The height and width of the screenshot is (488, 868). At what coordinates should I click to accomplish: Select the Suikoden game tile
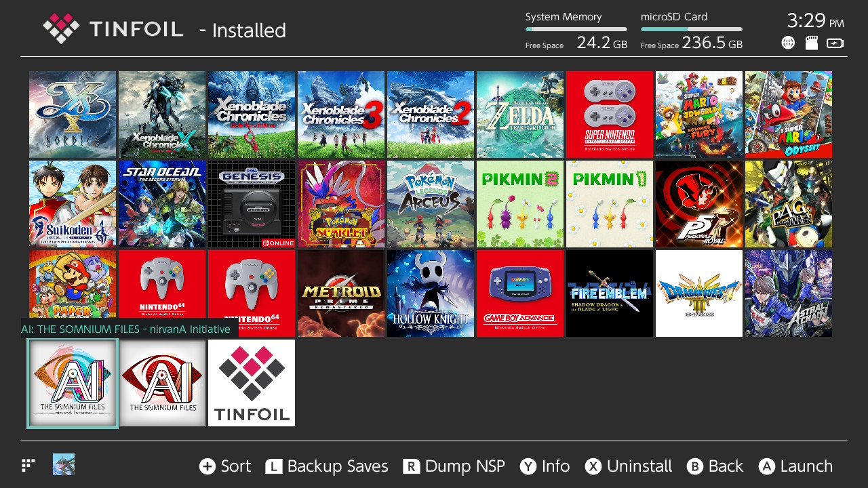[73, 204]
